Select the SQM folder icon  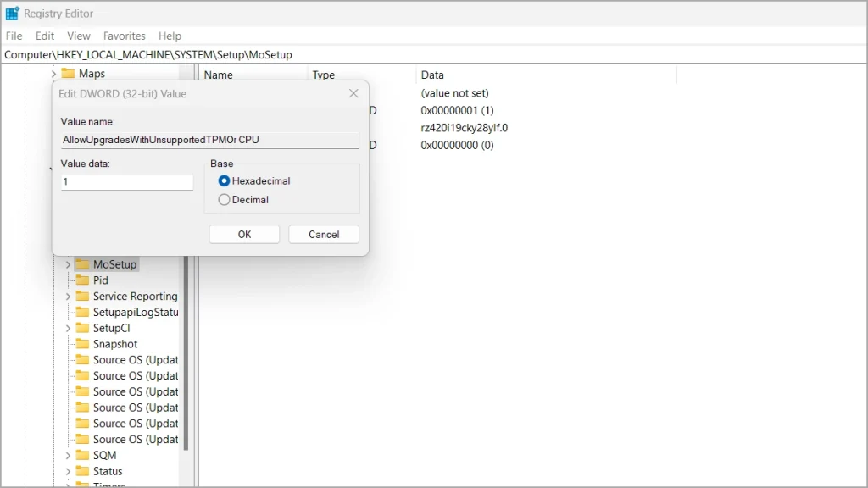[x=84, y=455]
